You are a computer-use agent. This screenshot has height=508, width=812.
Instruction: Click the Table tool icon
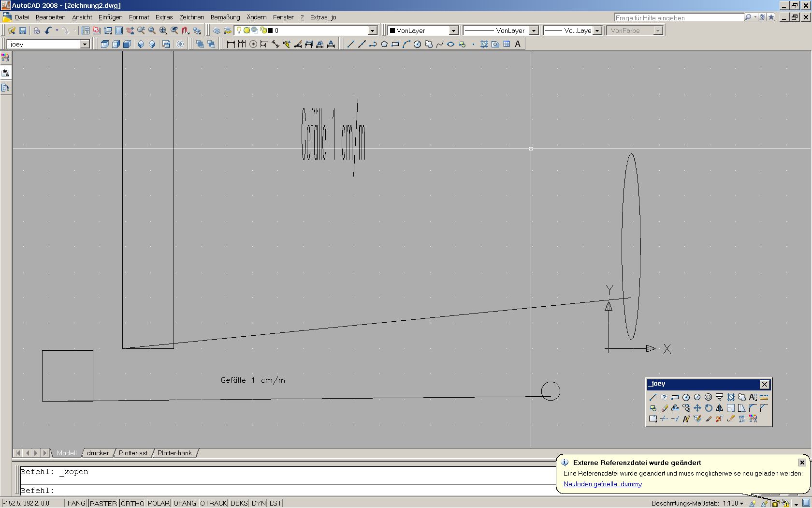(x=507, y=44)
